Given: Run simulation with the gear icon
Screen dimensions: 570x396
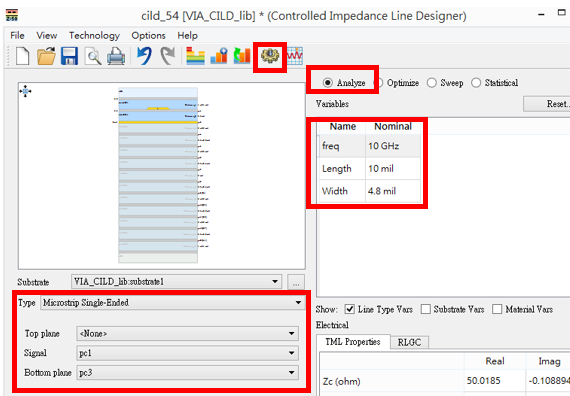Looking at the screenshot, I should tap(270, 56).
